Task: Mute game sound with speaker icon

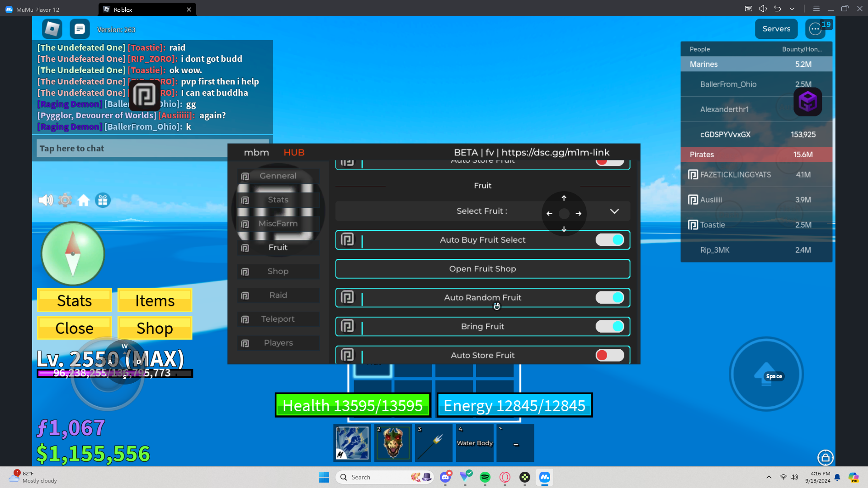Action: pos(46,200)
